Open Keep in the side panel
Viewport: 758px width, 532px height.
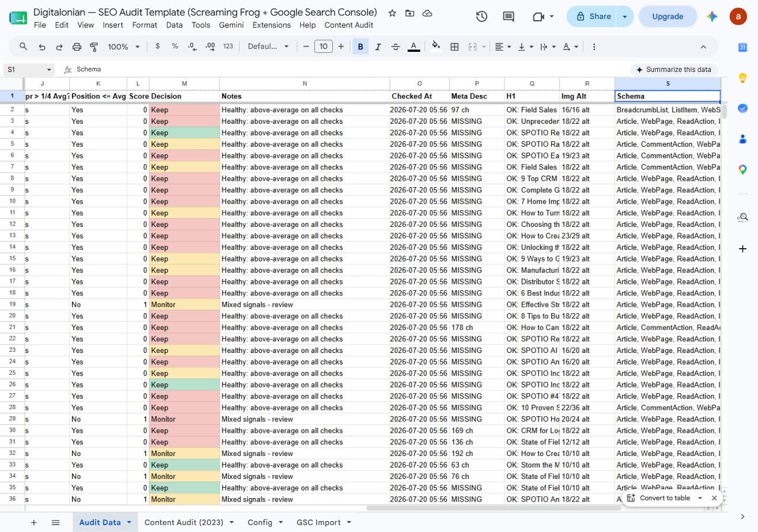click(x=742, y=78)
